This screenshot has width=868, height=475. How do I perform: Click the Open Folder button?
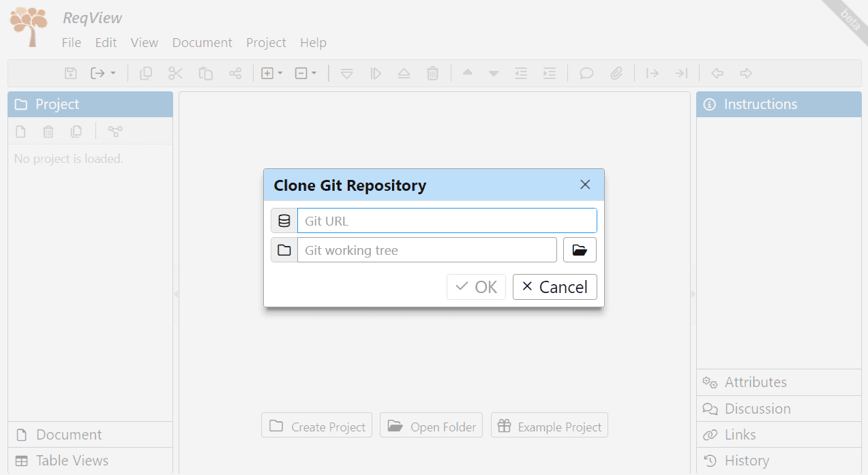432,426
